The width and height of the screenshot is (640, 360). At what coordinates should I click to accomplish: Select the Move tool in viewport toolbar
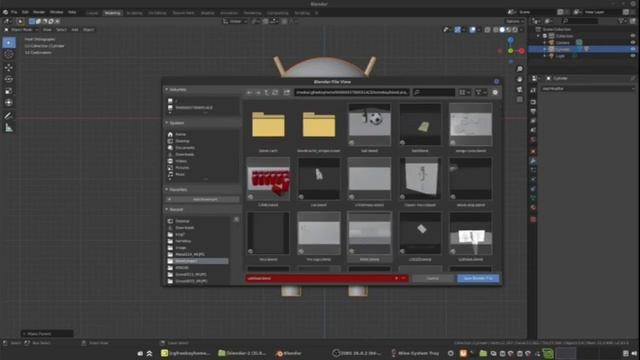[9, 67]
